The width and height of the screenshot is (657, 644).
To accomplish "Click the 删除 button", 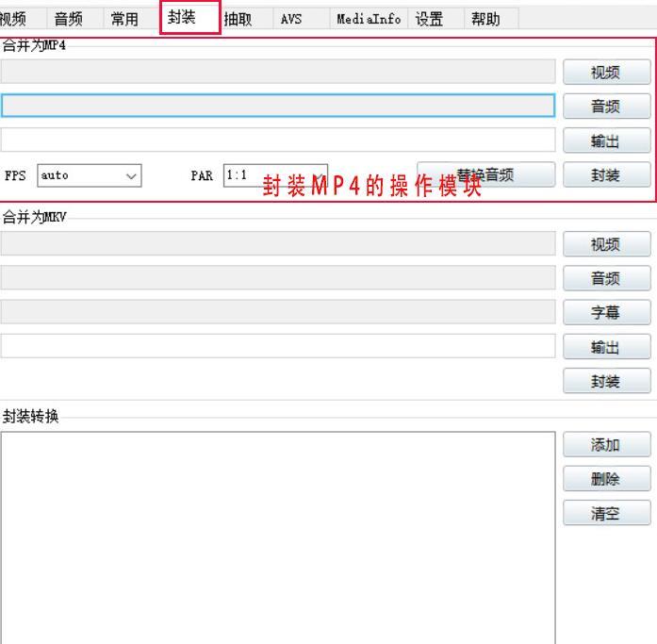I will [607, 478].
